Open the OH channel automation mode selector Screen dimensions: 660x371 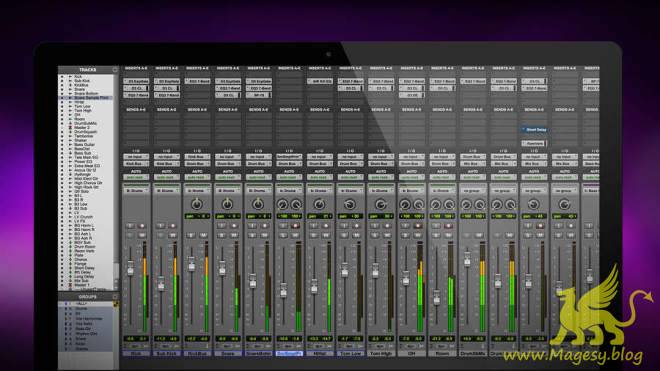411,177
